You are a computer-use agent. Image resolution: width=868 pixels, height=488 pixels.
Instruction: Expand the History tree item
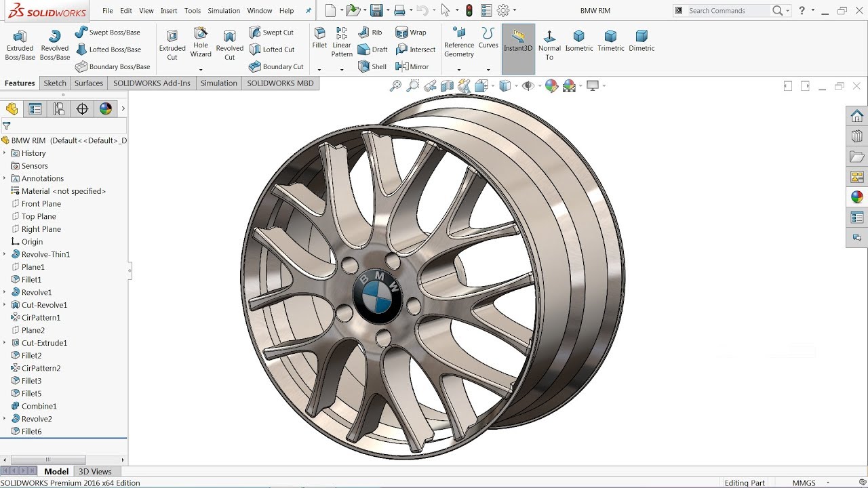point(4,153)
